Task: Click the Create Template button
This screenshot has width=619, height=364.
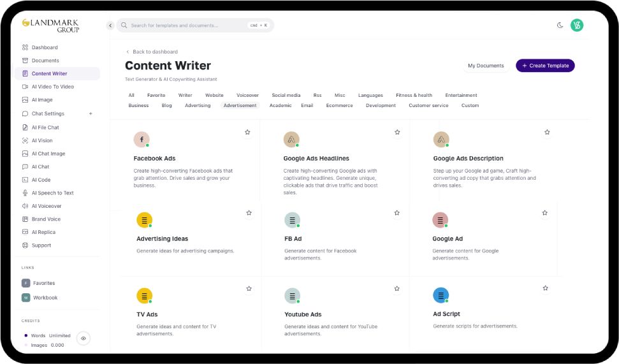Action: pos(545,66)
